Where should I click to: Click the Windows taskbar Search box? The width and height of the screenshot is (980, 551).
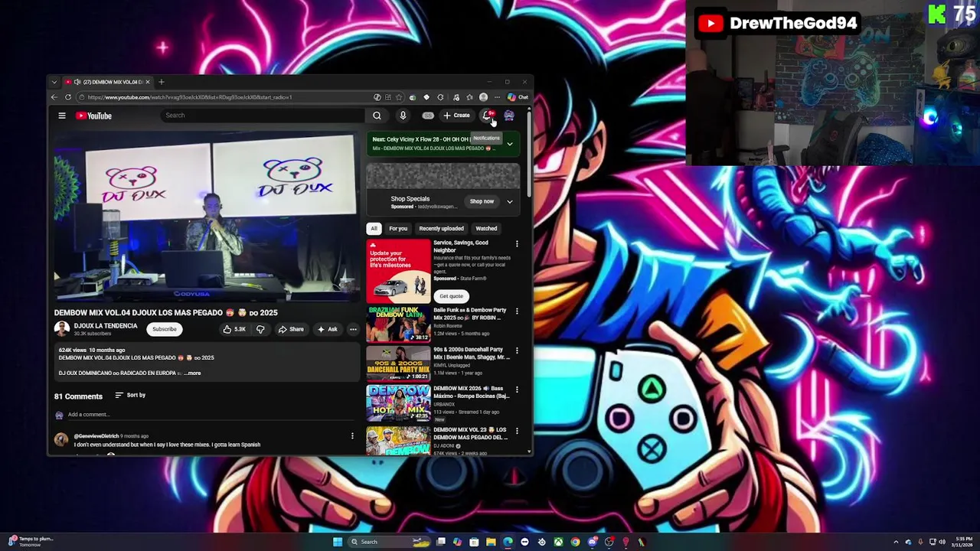click(x=389, y=542)
